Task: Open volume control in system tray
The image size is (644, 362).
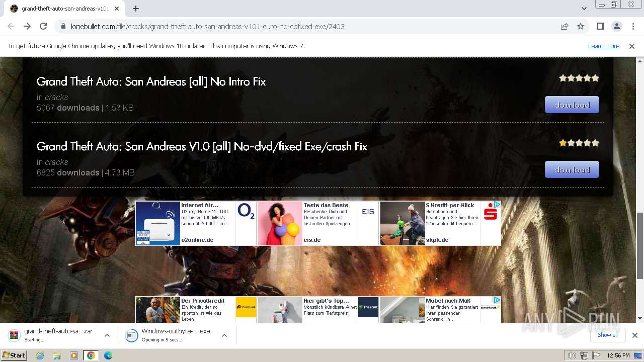Action: (572, 355)
